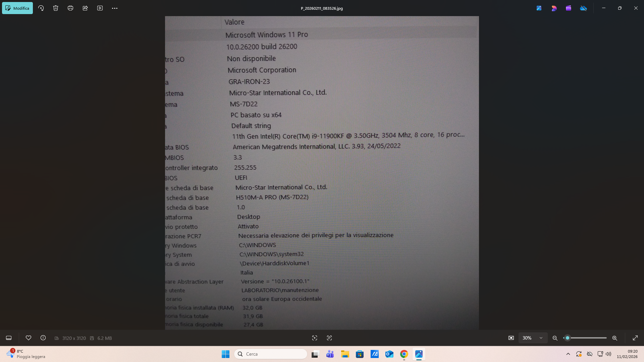
Task: Click the 3120 x 3120 dimensions text
Action: [x=74, y=338]
